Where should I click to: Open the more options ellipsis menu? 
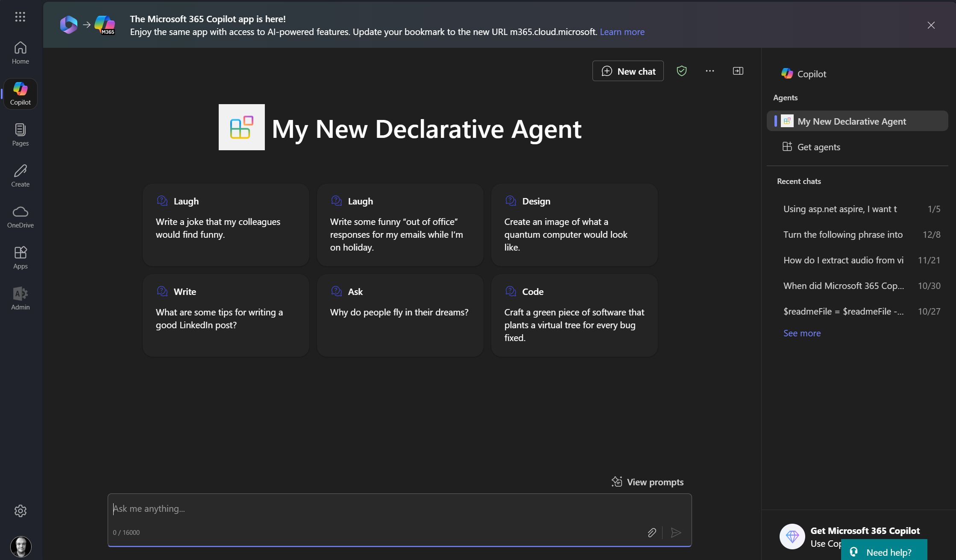[x=710, y=70]
